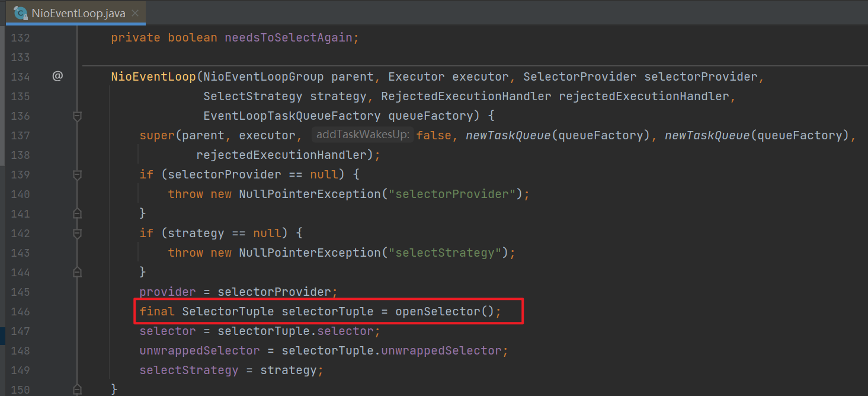The width and height of the screenshot is (868, 396).
Task: Click the addTaskWakesUp parameter hint
Action: coord(363,135)
